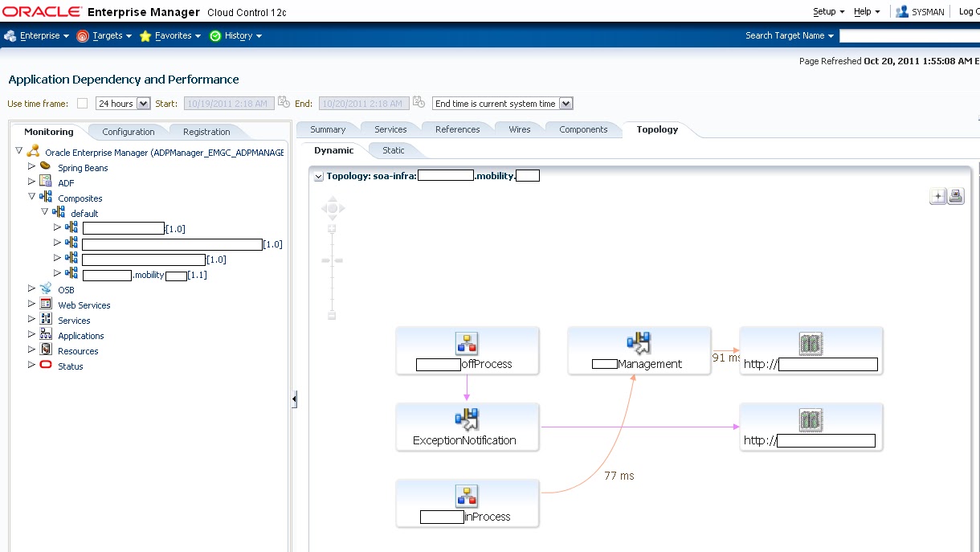Click the ADF icon in tree
The height and width of the screenshot is (552, 980).
(46, 182)
